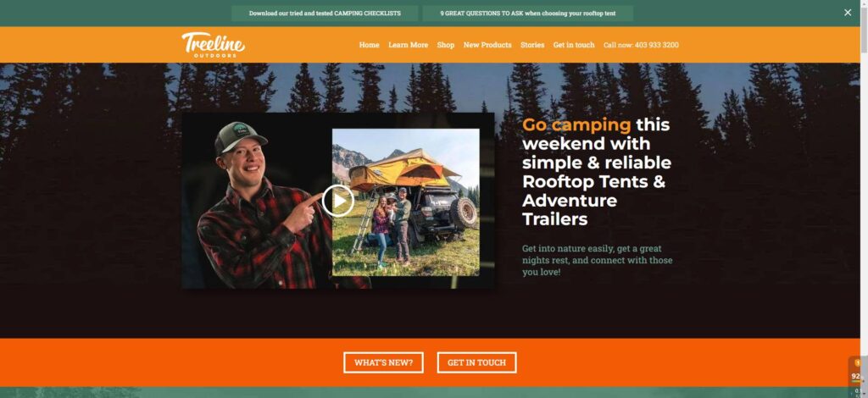Image resolution: width=868 pixels, height=398 pixels.
Task: Open Download CAMPING CHECKLISTS banner link
Action: click(x=325, y=14)
